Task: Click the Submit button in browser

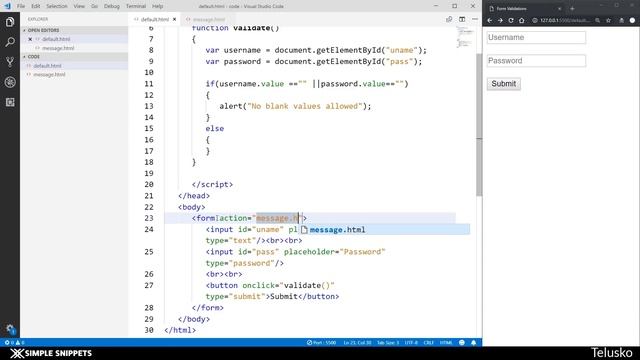Action: coord(503,84)
